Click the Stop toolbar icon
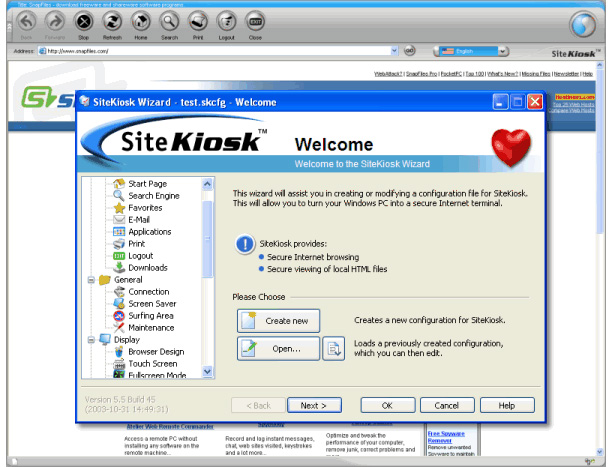The height and width of the screenshot is (467, 612). [84, 21]
